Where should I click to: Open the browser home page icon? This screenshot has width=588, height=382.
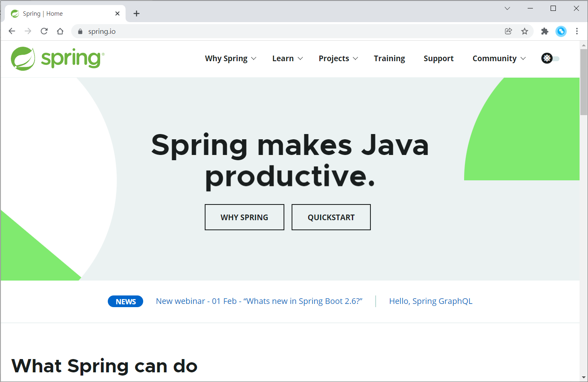click(x=60, y=31)
